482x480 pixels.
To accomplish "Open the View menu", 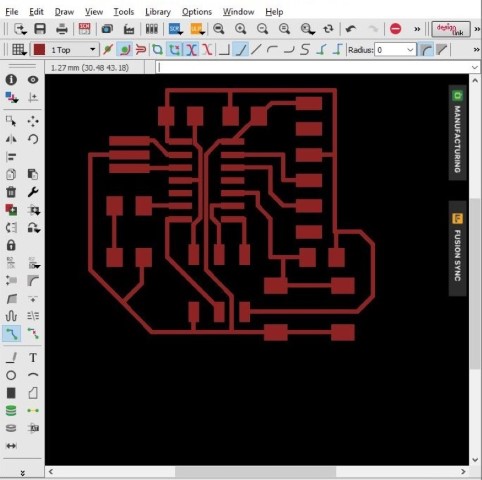I will 94,12.
